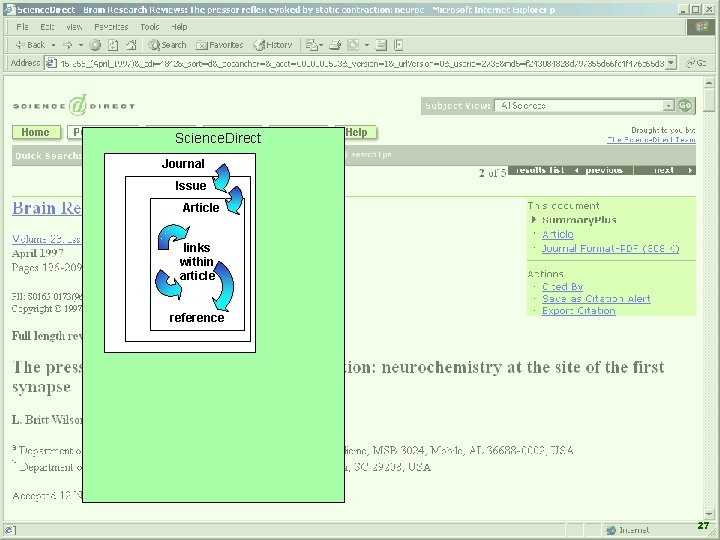Click the 'April 1997' date text
Viewport: 720px width, 540px height.
click(x=38, y=253)
